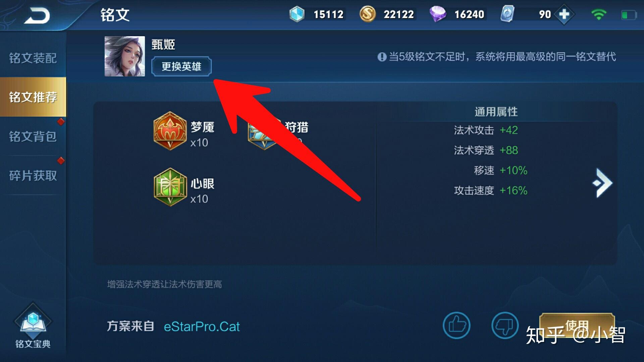Open the 碎片获取 tab
Screen dimensions: 644x362
[33, 175]
